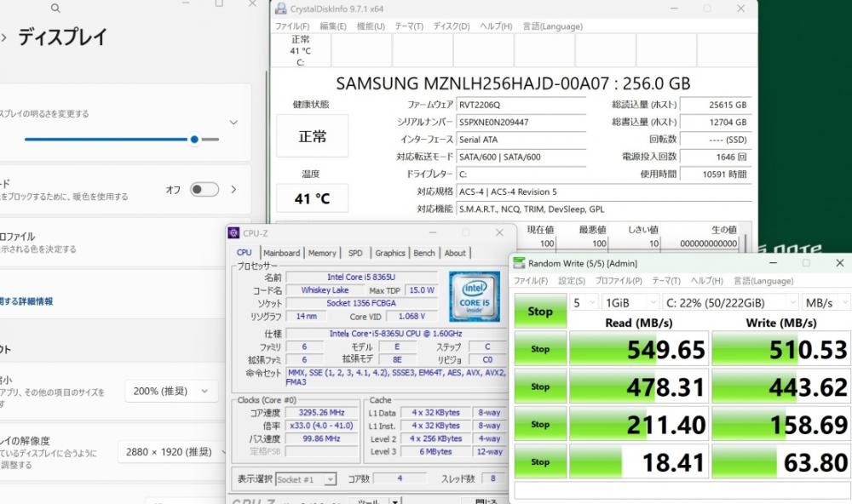Open 機能(U) menu in CrystalDiskInfo
852x504 pixels.
[371, 26]
